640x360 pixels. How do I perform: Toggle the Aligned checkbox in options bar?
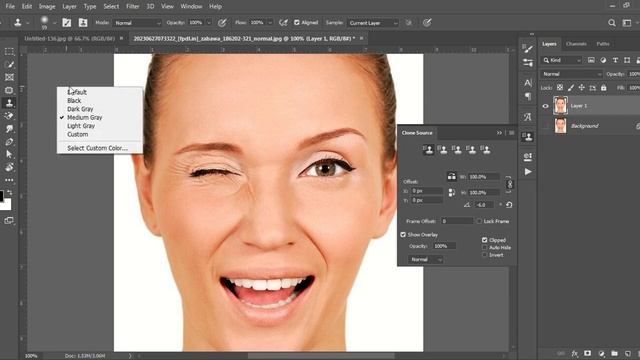[297, 23]
